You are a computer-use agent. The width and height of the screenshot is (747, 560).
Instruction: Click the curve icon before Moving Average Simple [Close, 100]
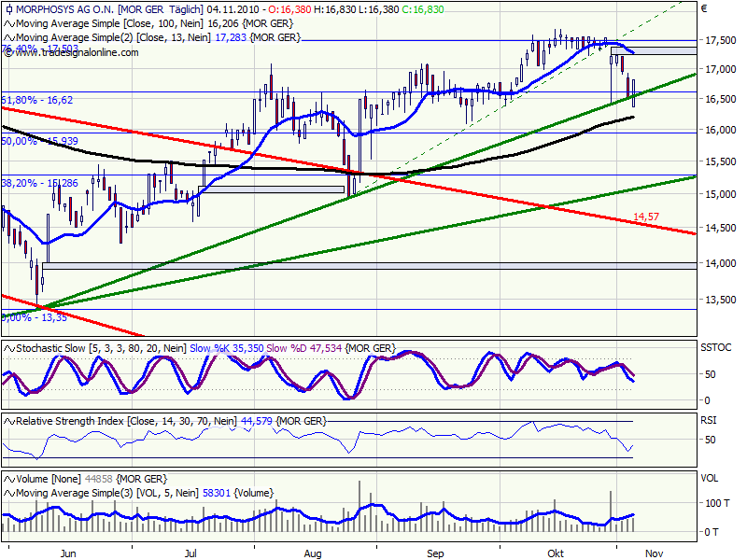tap(10, 25)
